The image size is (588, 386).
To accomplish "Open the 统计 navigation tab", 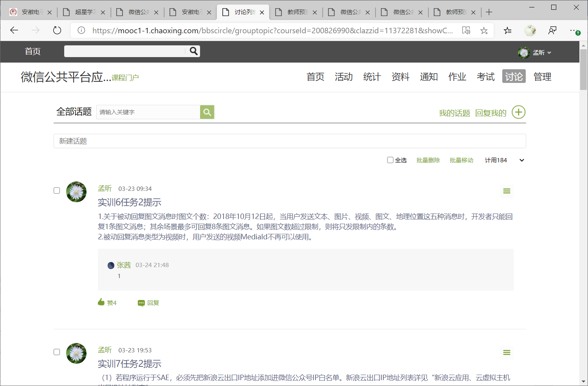I will [372, 77].
